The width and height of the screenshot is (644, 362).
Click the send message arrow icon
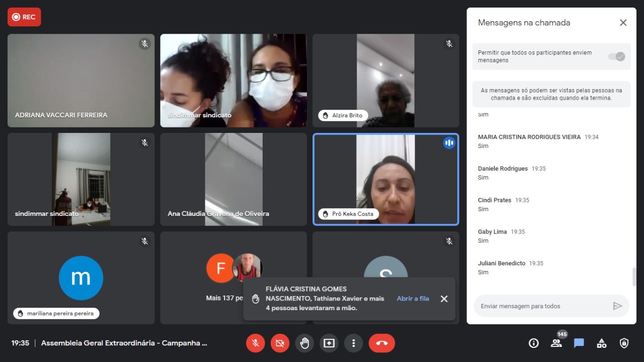click(x=617, y=306)
